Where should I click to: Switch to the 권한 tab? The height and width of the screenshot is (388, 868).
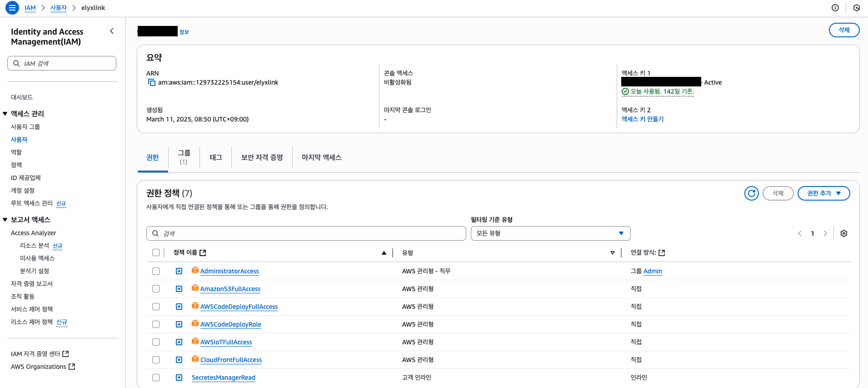153,157
